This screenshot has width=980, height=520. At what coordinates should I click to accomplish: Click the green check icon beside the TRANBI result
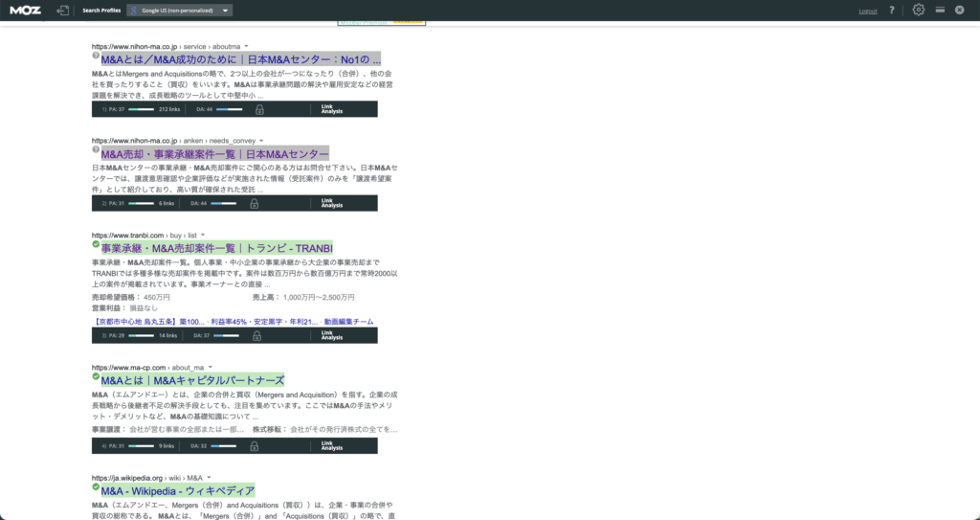[96, 244]
